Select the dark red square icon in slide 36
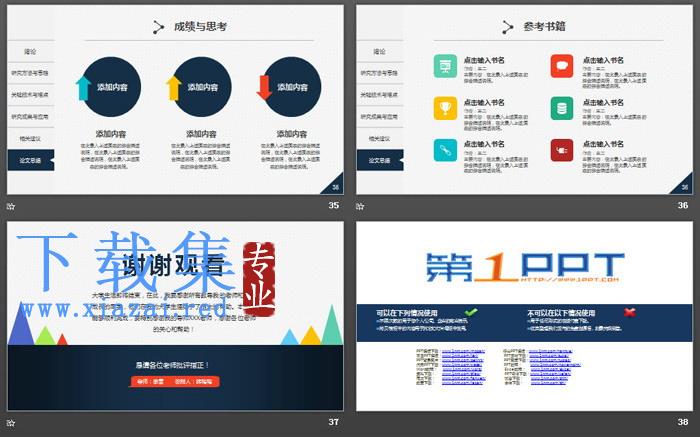This screenshot has width=700, height=437. (x=562, y=150)
